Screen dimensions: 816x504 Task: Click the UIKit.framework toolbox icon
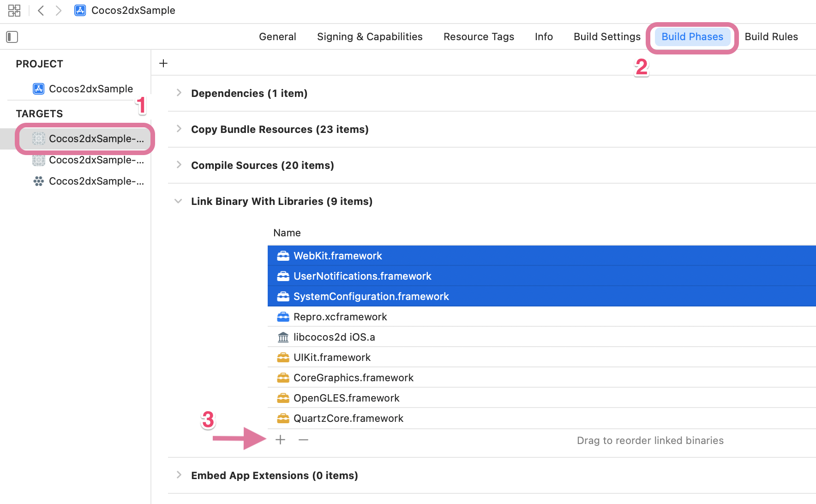tap(283, 357)
